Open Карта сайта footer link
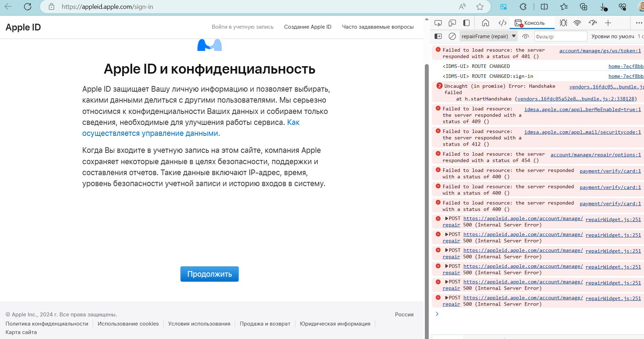 click(x=21, y=332)
